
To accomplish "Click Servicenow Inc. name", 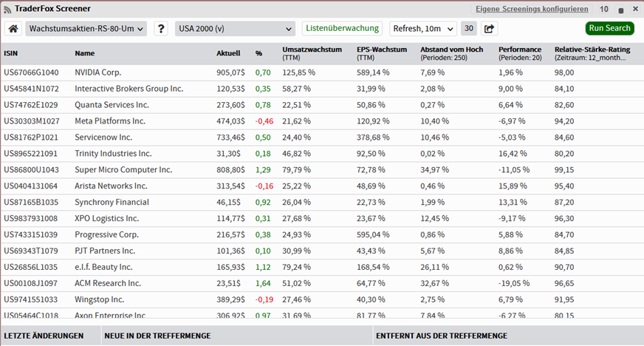I will [103, 138].
